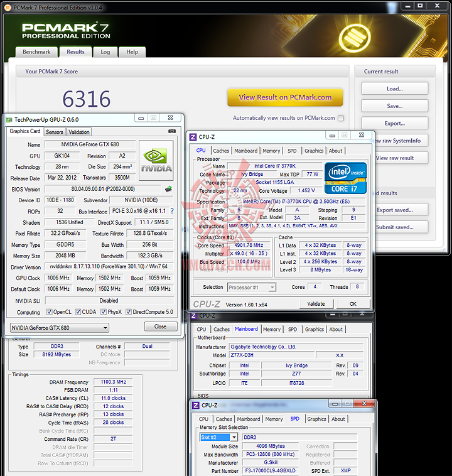Open the Slot #2 memory slot dropdown

[218, 437]
